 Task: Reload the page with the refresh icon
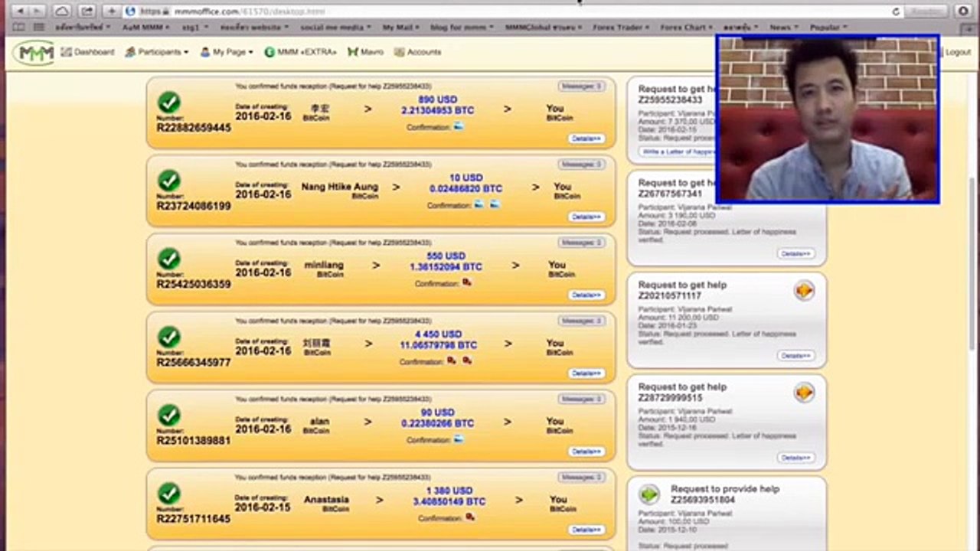pyautogui.click(x=896, y=11)
